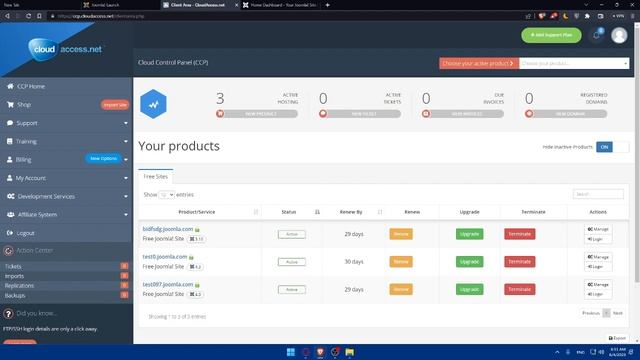640x360 pixels.
Task: Click Renew for bidfsdg.joomla.com
Action: pos(401,234)
